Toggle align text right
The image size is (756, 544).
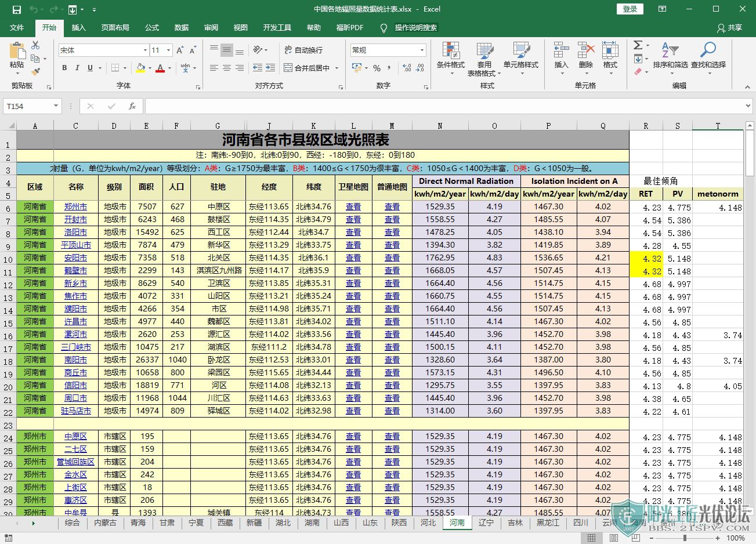coord(240,68)
